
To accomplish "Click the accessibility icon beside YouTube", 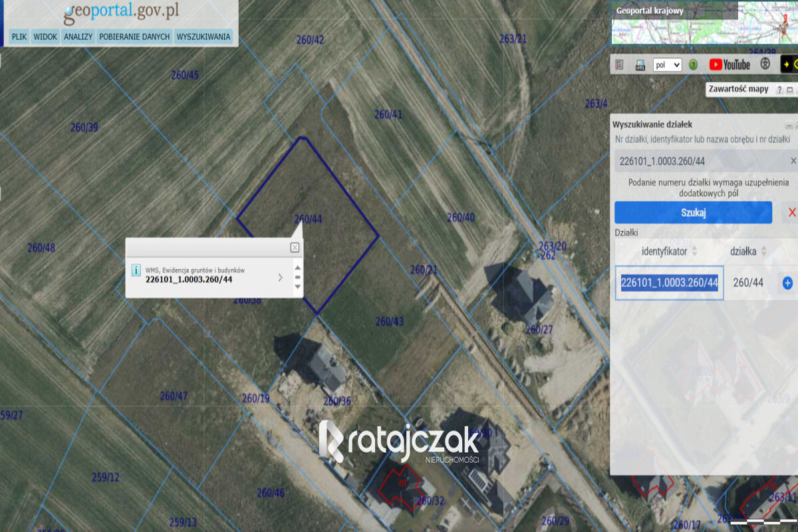I will click(x=765, y=65).
